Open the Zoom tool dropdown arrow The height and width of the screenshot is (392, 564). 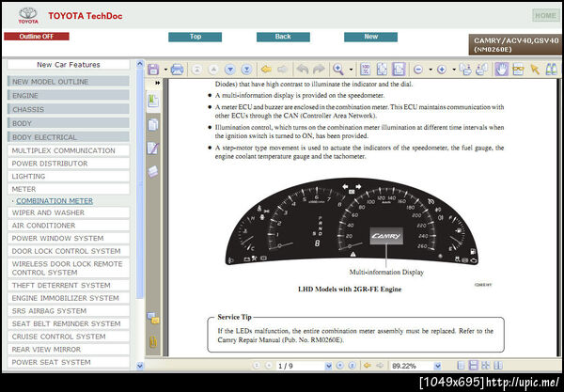click(x=351, y=70)
